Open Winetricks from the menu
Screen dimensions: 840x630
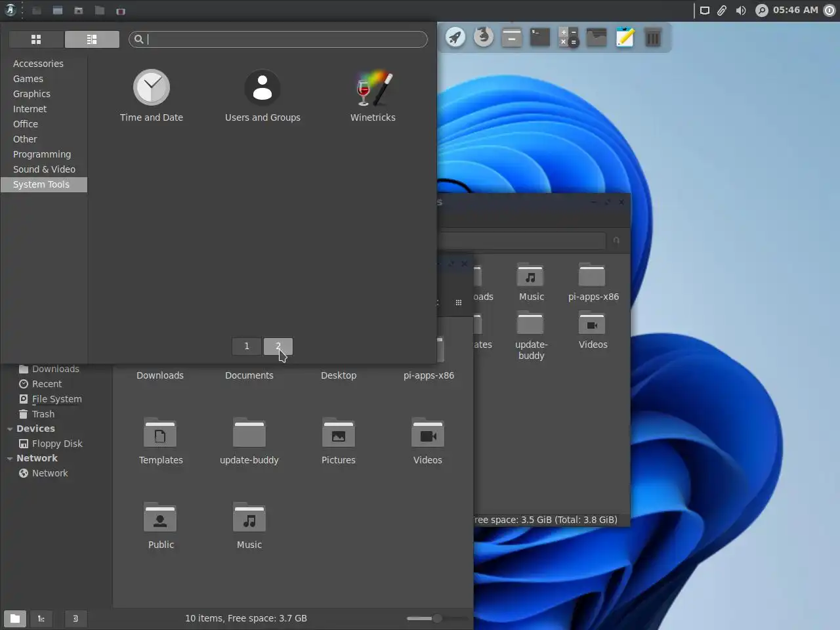pos(373,96)
